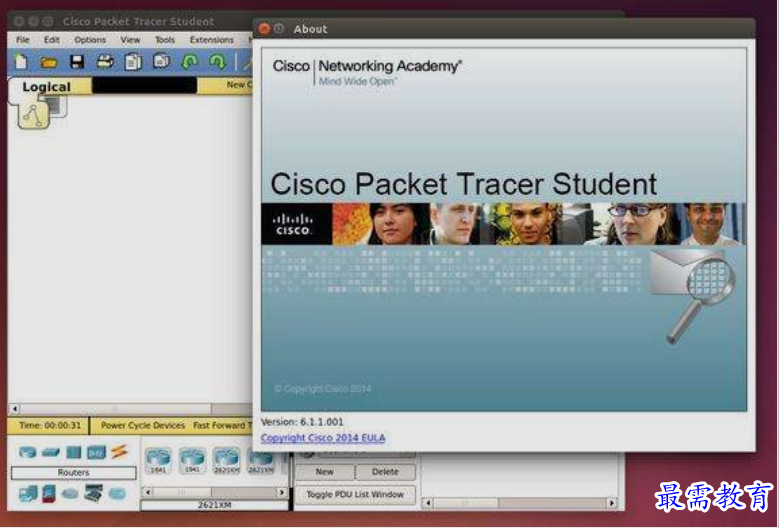Redo with the right green arrow icon
779x528 pixels.
pyautogui.click(x=218, y=62)
